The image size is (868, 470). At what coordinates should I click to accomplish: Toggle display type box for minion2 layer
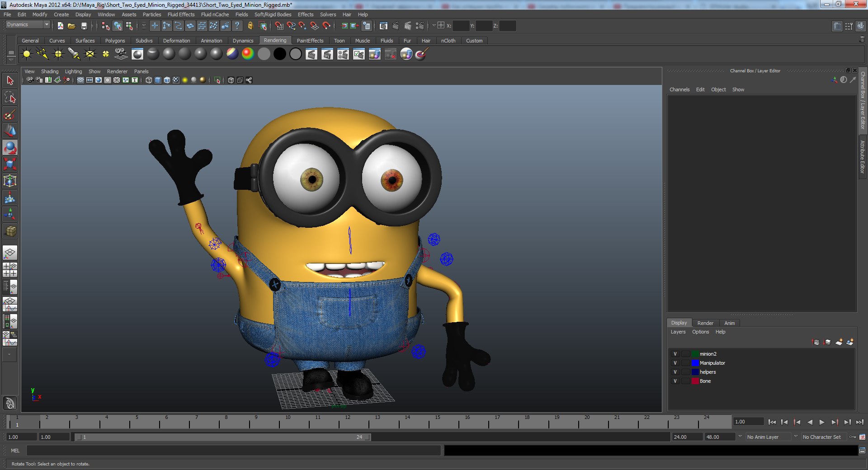click(686, 354)
